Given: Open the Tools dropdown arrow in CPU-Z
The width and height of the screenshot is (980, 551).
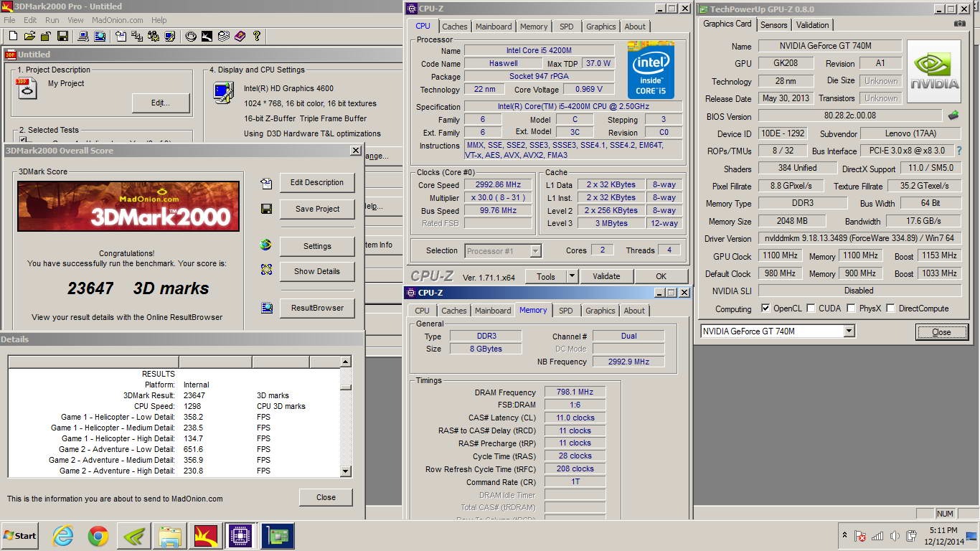Looking at the screenshot, I should pyautogui.click(x=572, y=276).
